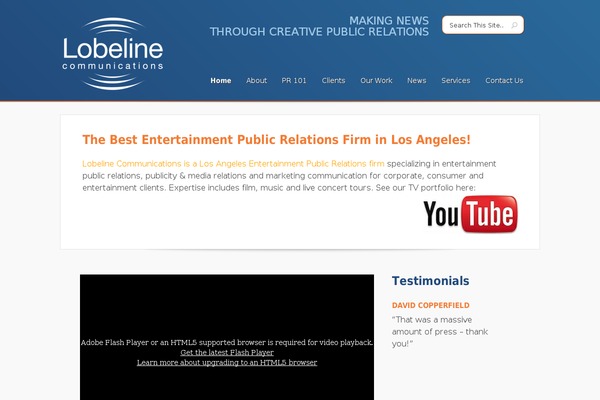The height and width of the screenshot is (400, 600).
Task: Click the orange Lobeline Communications firm link
Action: (x=233, y=164)
